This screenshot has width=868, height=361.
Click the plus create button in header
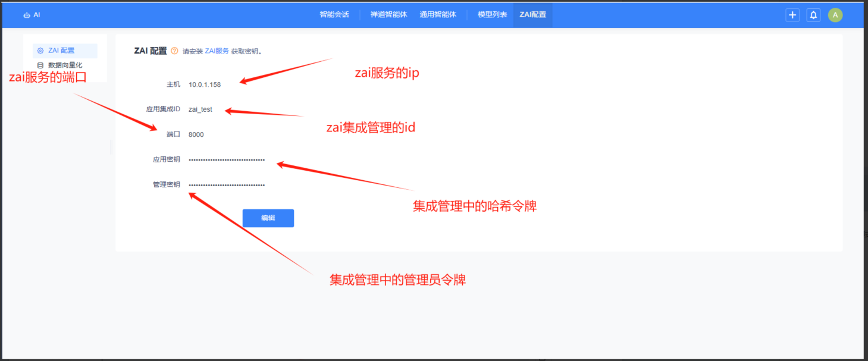pyautogui.click(x=792, y=15)
